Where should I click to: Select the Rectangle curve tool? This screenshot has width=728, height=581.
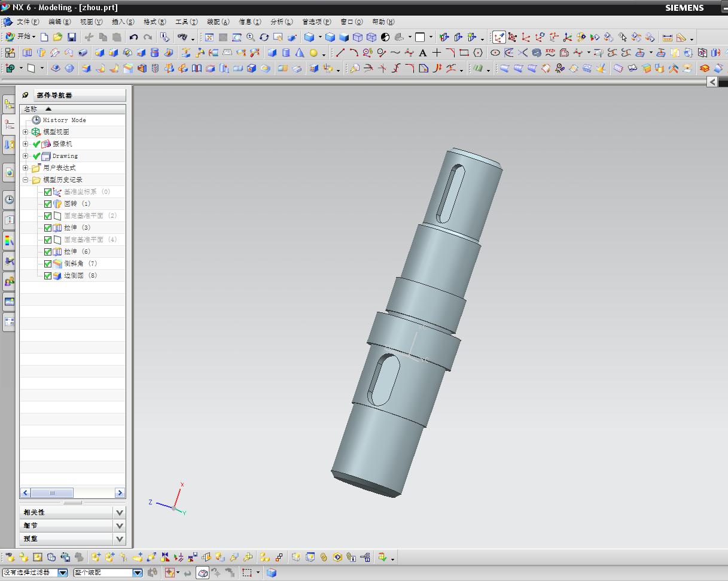click(x=464, y=53)
